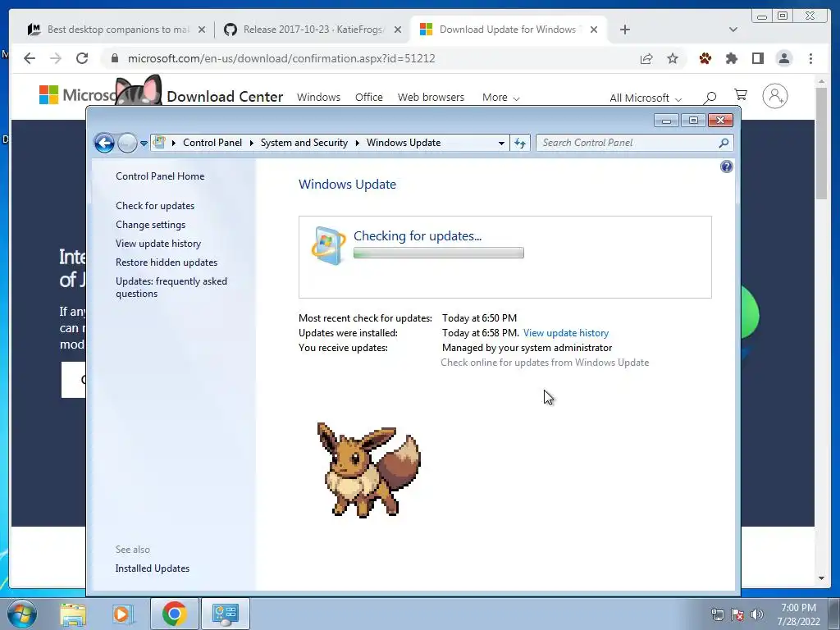Select System and Security breadcrumb
840x630 pixels.
click(304, 143)
